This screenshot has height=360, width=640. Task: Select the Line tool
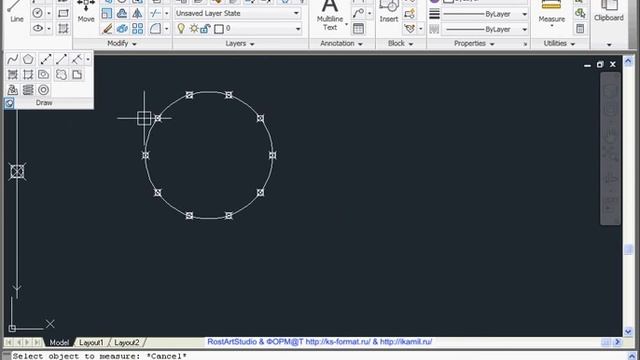(x=16, y=11)
